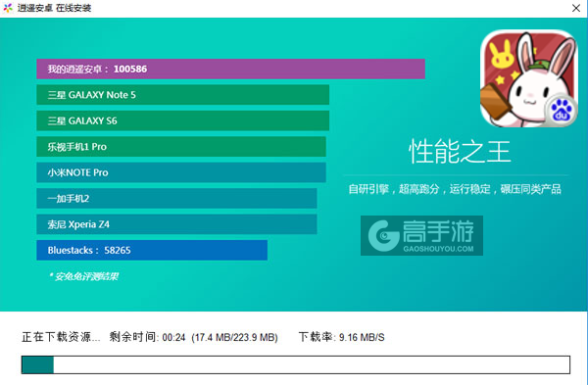Screen dimensions: 588x385
Task: Select the 三星 GALAXY Note 5 bar
Action: [x=182, y=95]
